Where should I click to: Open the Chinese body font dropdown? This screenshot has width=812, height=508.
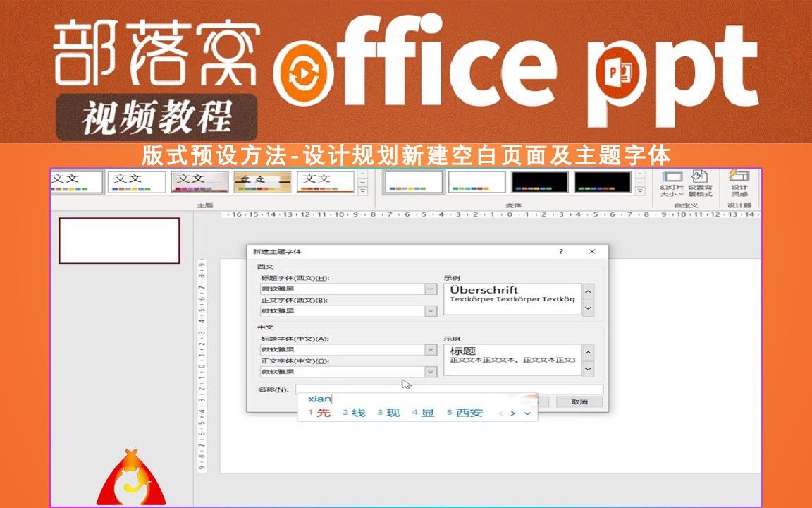(x=429, y=372)
